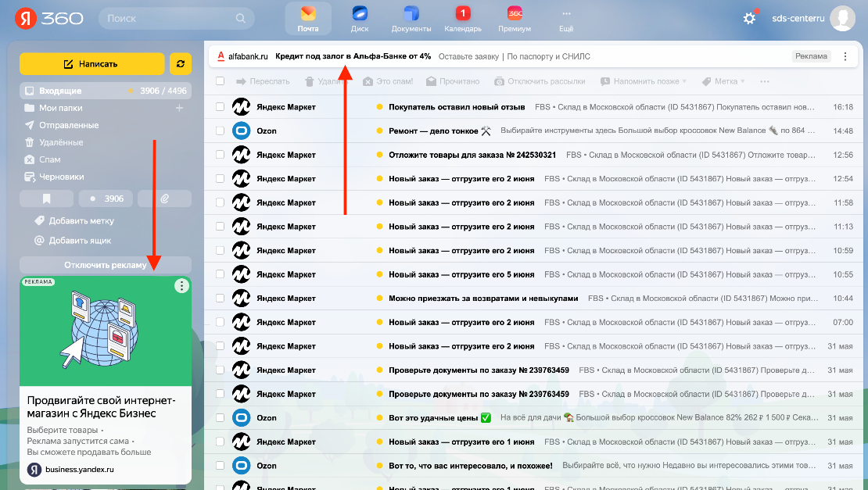Viewport: 868px width, 490px height.
Task: Toggle the select-all checkbox in mail toolbar
Action: point(220,81)
